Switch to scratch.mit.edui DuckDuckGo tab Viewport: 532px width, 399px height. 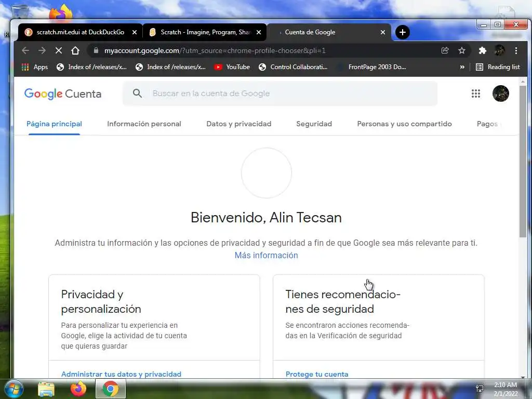[80, 32]
